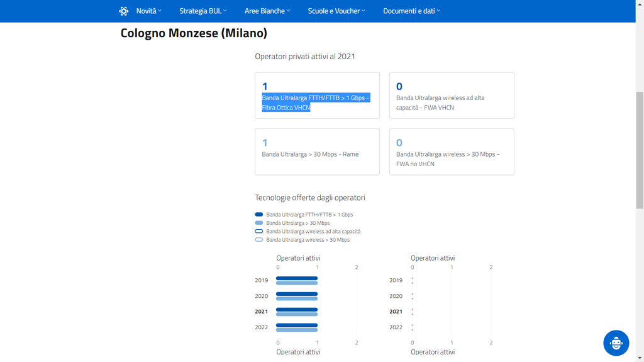
Task: Open Scuole e Voucher menu
Action: (336, 11)
